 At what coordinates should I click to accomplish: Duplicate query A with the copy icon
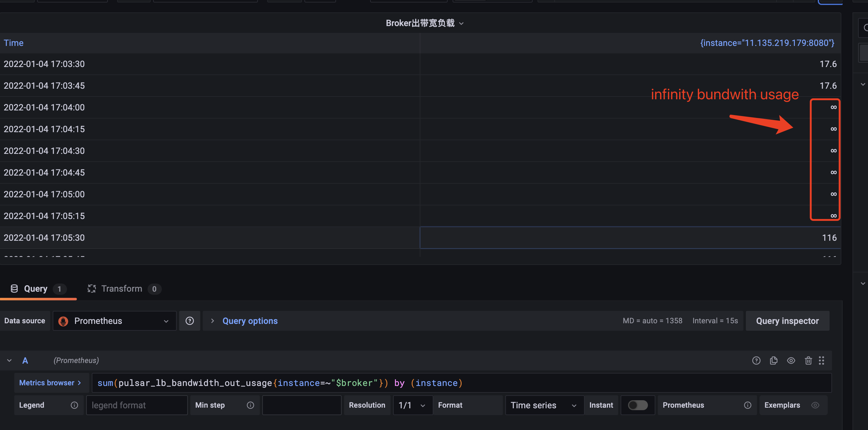[x=773, y=361]
